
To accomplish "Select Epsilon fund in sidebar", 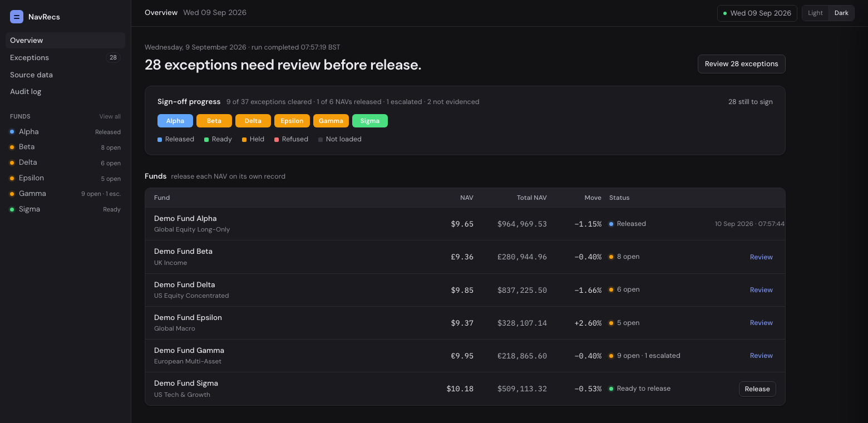I will 65,178.
